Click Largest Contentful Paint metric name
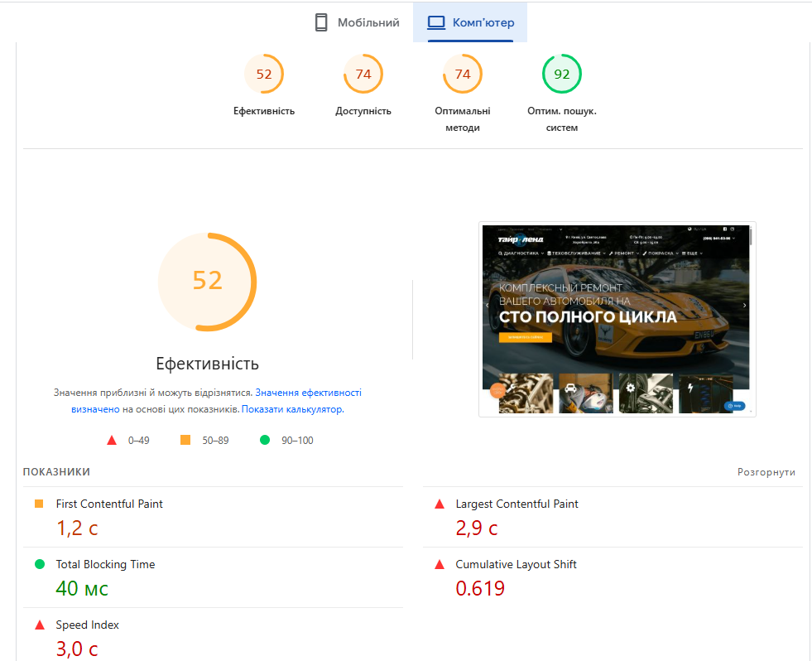 [517, 504]
